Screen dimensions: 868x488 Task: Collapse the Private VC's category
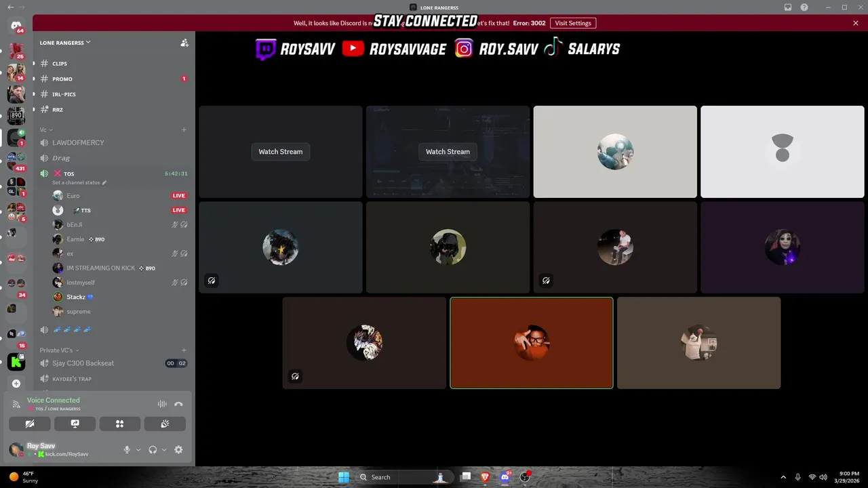tap(59, 350)
